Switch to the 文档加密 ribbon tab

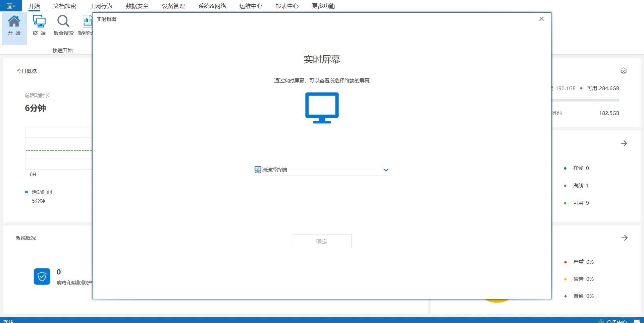pyautogui.click(x=64, y=6)
